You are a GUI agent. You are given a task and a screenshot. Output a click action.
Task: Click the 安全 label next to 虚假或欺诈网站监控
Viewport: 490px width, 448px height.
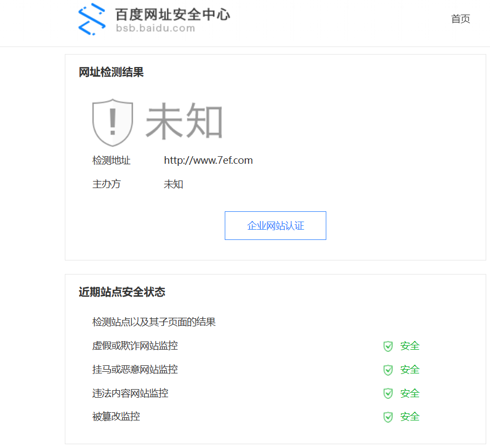coord(409,346)
